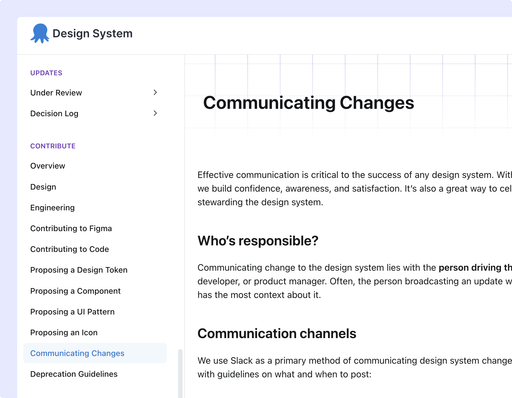Expand the Decision Log chevron
This screenshot has height=398, width=512.
click(x=155, y=113)
